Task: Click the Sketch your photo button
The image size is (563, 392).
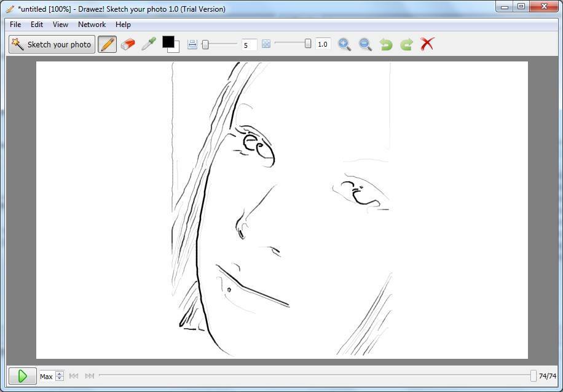Action: coord(52,44)
